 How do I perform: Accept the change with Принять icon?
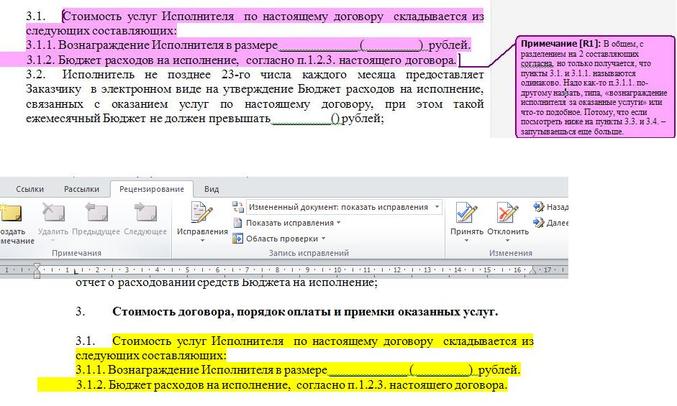click(466, 216)
